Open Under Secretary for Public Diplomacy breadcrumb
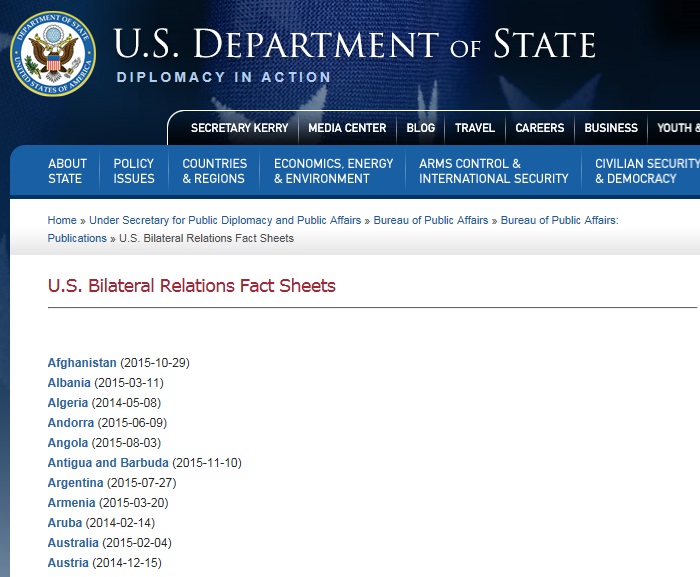700x577 pixels. (x=225, y=220)
